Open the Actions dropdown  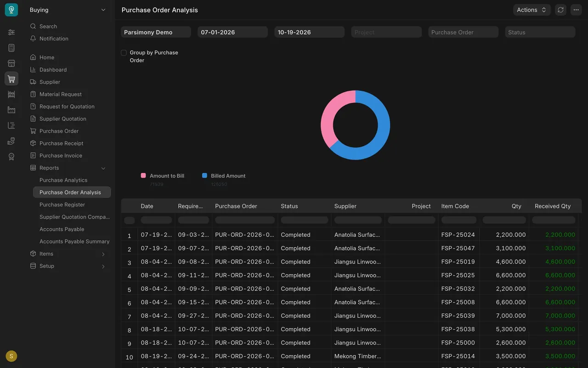pyautogui.click(x=531, y=10)
